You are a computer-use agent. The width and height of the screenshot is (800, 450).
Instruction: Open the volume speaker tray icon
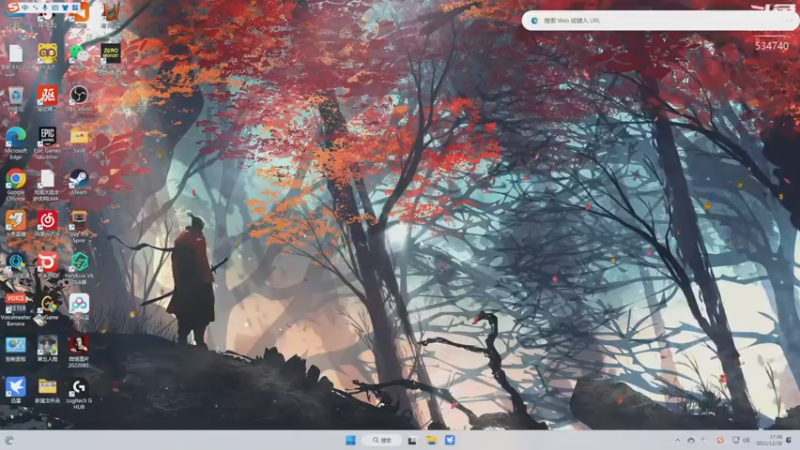[x=746, y=440]
